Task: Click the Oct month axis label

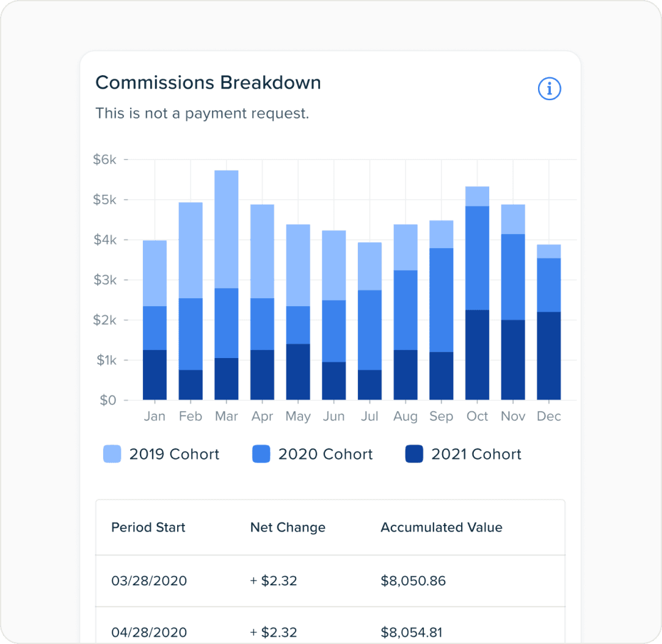Action: [x=477, y=416]
